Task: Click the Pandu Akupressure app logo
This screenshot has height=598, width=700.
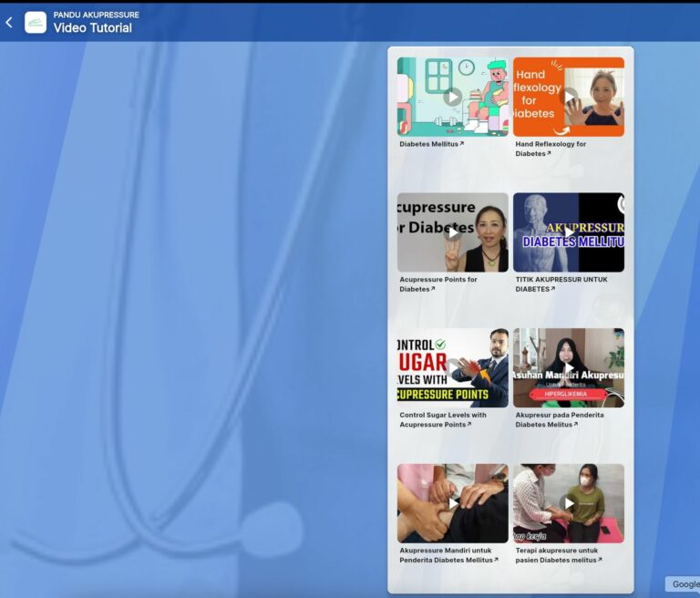Action: click(36, 22)
